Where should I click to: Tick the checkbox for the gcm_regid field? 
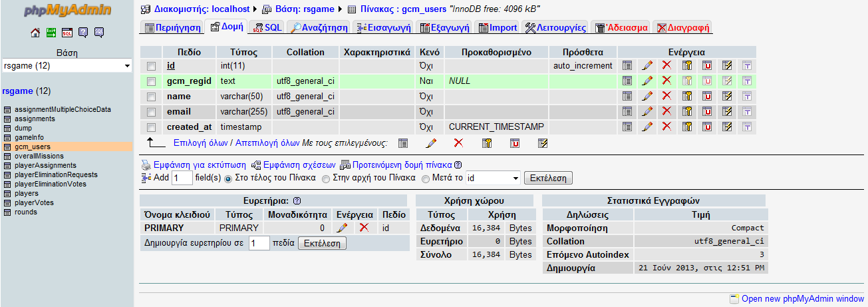(x=151, y=81)
